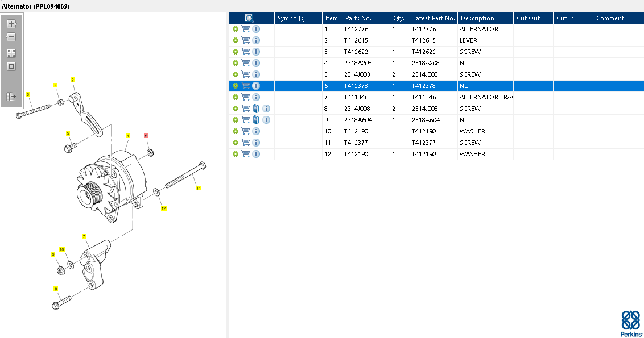Click the panel export arrow icon
644x338 pixels.
11,97
